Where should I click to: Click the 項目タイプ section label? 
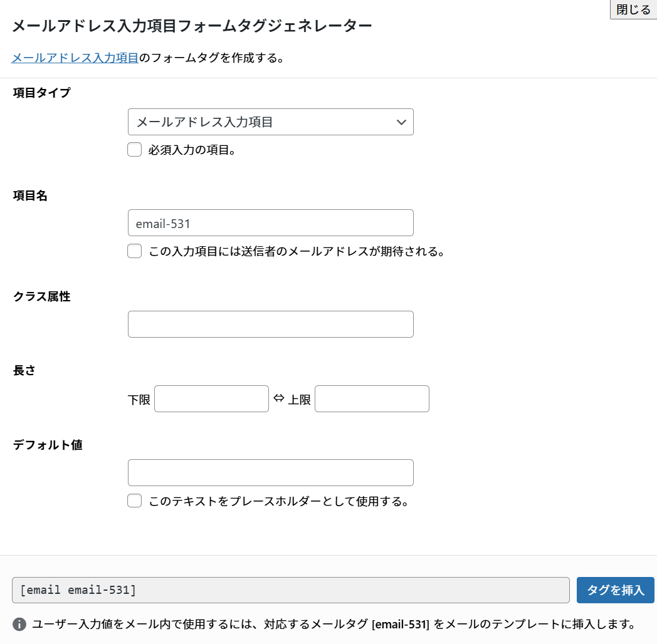coord(42,93)
